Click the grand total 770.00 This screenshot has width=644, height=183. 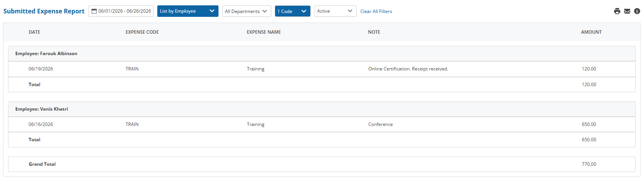589,164
